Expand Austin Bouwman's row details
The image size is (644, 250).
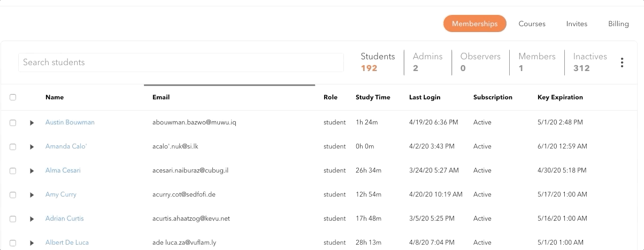pyautogui.click(x=32, y=123)
